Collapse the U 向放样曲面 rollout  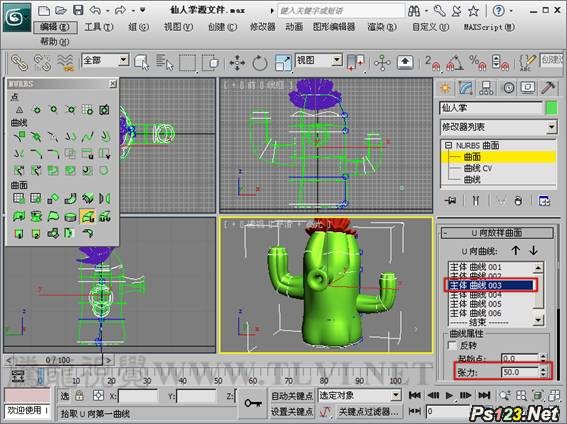click(x=497, y=233)
